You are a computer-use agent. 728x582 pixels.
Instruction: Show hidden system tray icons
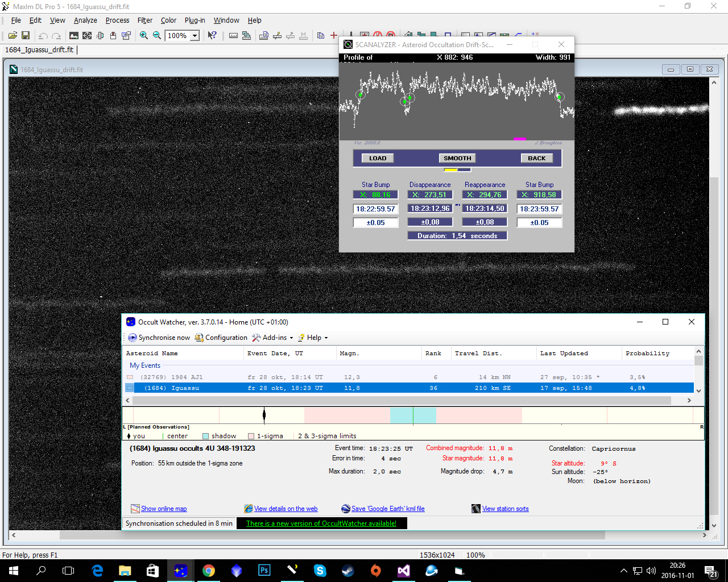(x=623, y=571)
